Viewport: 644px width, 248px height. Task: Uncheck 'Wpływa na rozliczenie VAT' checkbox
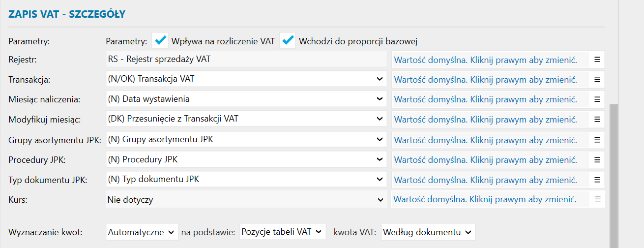(160, 40)
